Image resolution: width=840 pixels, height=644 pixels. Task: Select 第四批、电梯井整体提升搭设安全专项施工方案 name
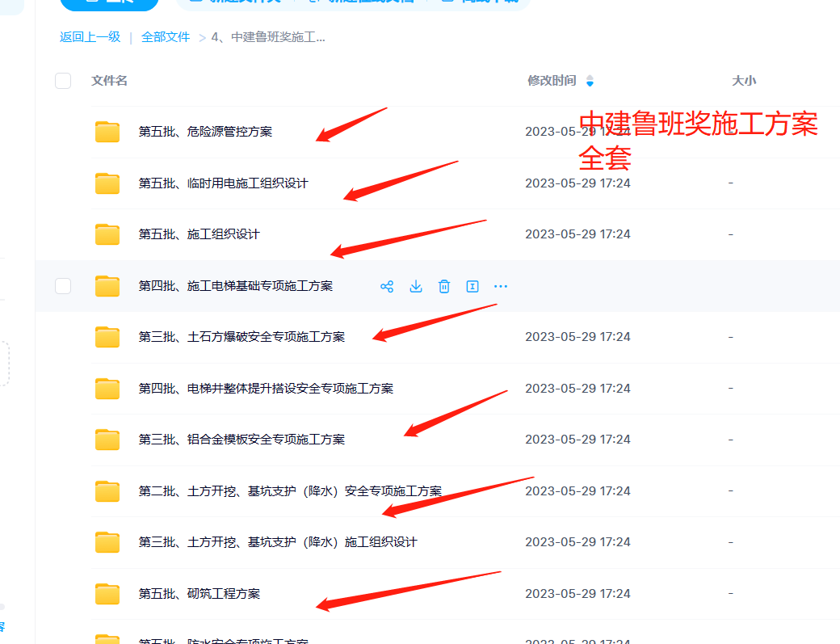pos(266,389)
